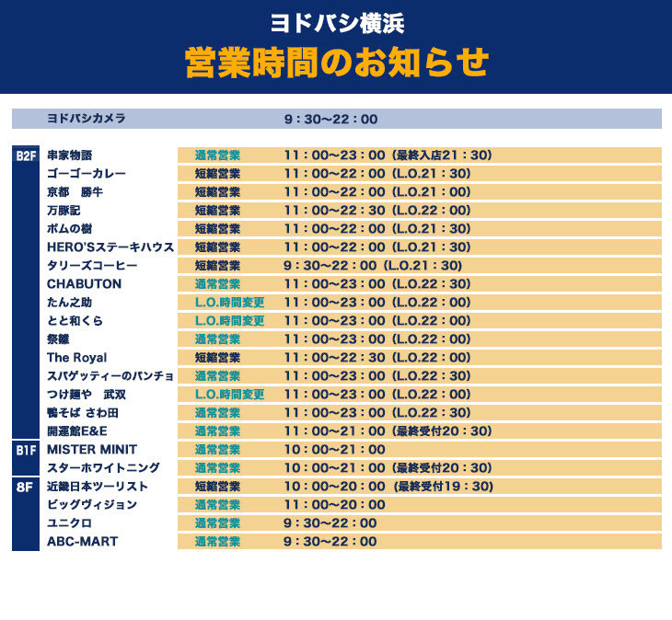Click the 営業時間のお知らせ orange headline
This screenshot has height=620, width=672.
[337, 63]
